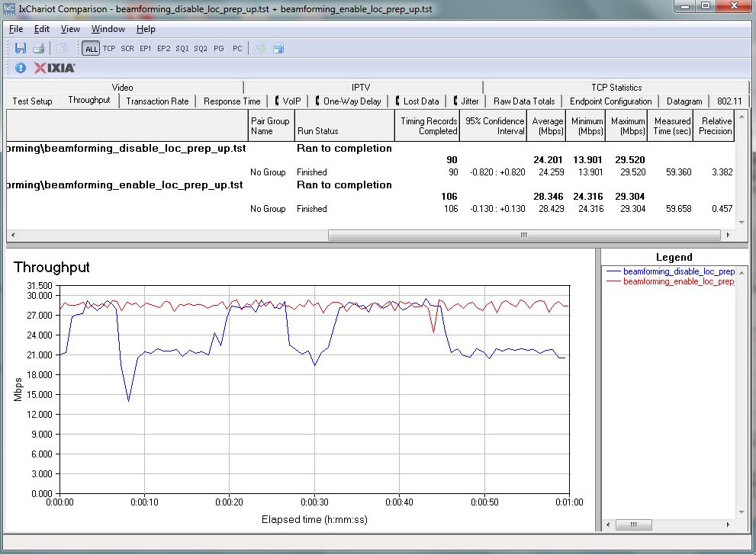Screen dimensions: 756x555
Task: Switch to the Throughput tab
Action: tap(89, 100)
